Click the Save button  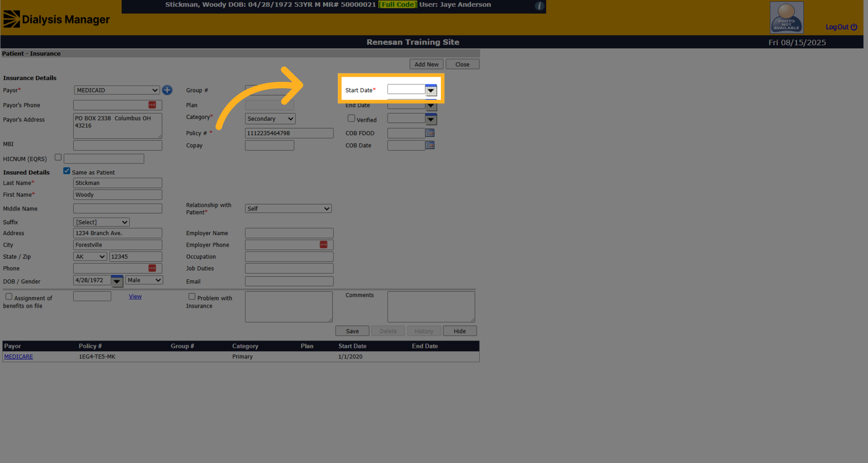click(x=352, y=331)
